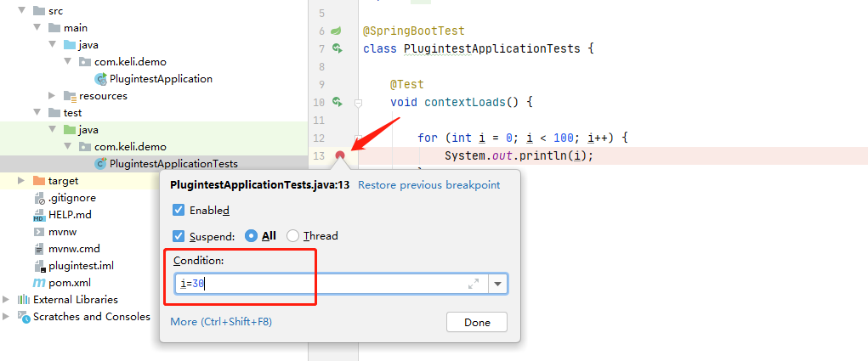Screen dimensions: 868x361
Task: Toggle the Enabled checkbox
Action: pos(179,210)
